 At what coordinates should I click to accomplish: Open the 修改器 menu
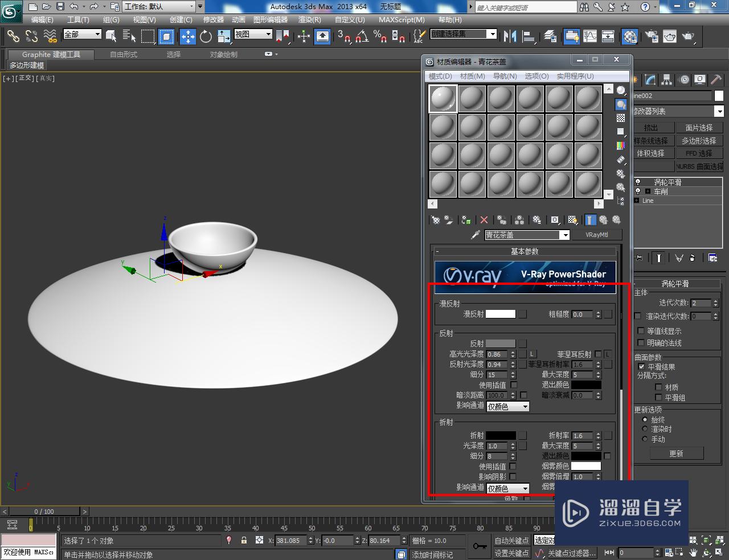point(214,19)
